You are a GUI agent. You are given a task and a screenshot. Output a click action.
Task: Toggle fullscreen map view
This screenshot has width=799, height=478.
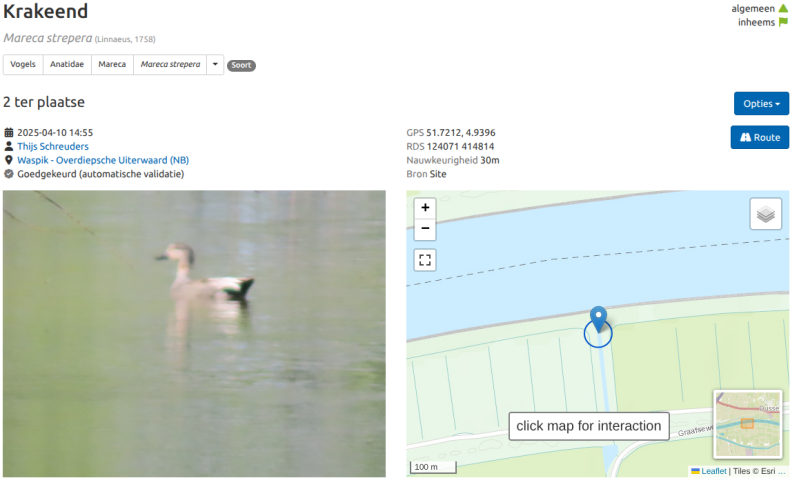[425, 260]
